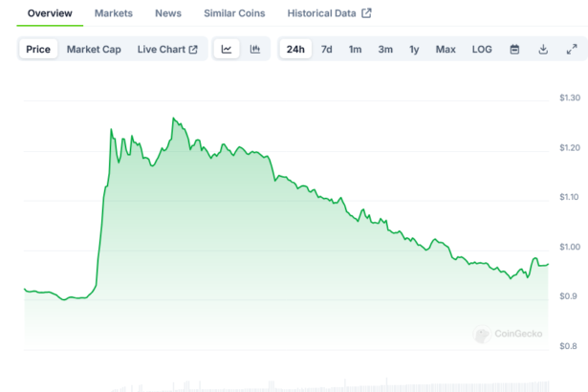
Task: Switch to candlestick chart icon
Action: [255, 49]
